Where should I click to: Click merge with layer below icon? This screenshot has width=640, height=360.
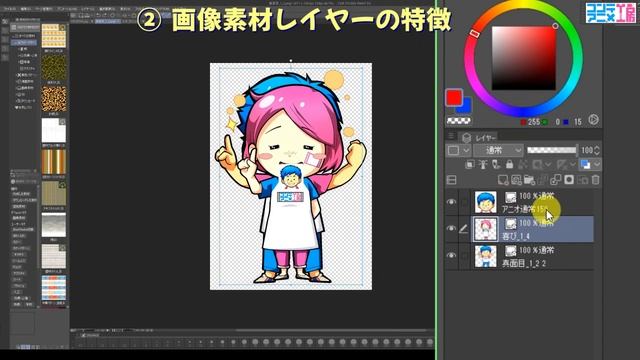point(556,180)
